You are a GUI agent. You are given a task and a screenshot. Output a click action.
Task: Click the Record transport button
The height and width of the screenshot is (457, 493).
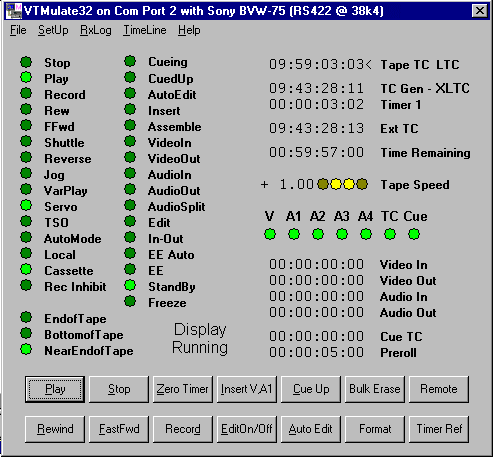[183, 429]
